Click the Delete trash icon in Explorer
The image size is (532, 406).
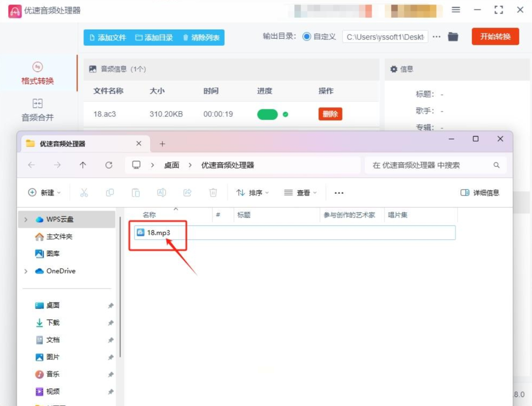tap(213, 192)
